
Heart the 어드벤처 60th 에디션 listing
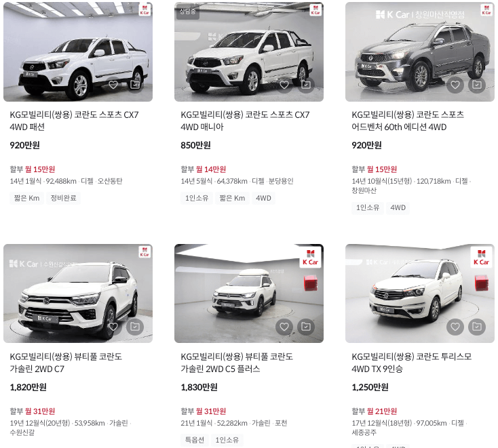coord(455,85)
